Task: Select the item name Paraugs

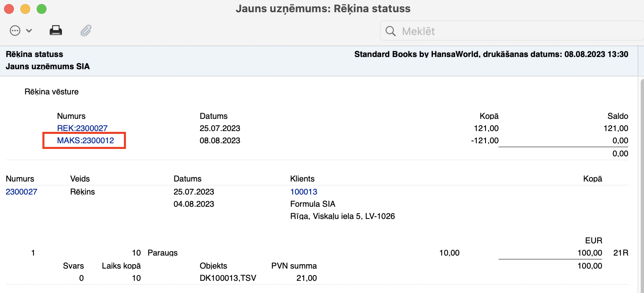Action: coord(163,253)
